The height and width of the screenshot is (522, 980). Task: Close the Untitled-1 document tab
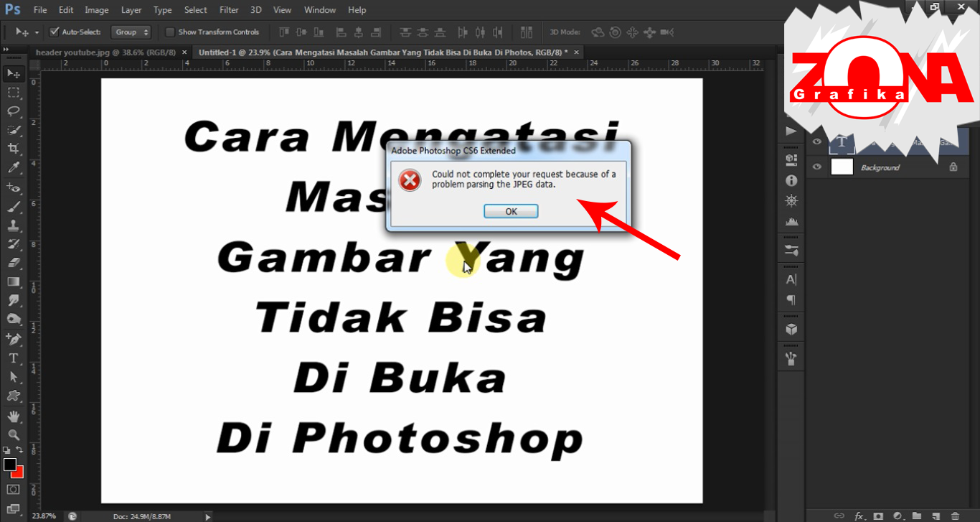coord(575,52)
